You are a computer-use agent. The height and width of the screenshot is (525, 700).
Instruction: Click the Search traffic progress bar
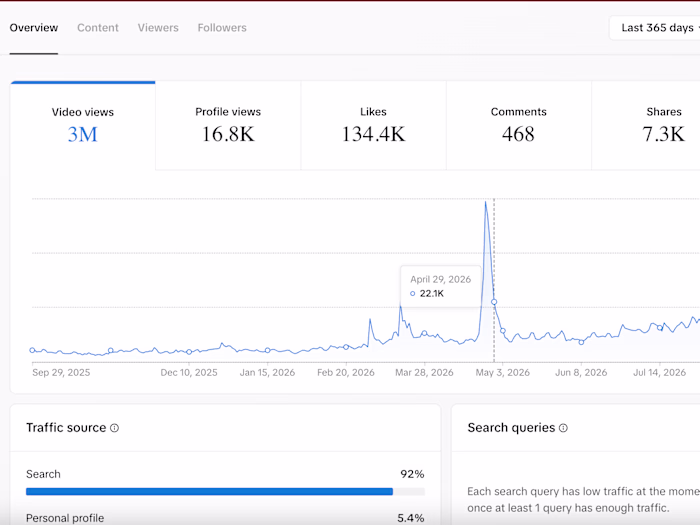coord(225,492)
